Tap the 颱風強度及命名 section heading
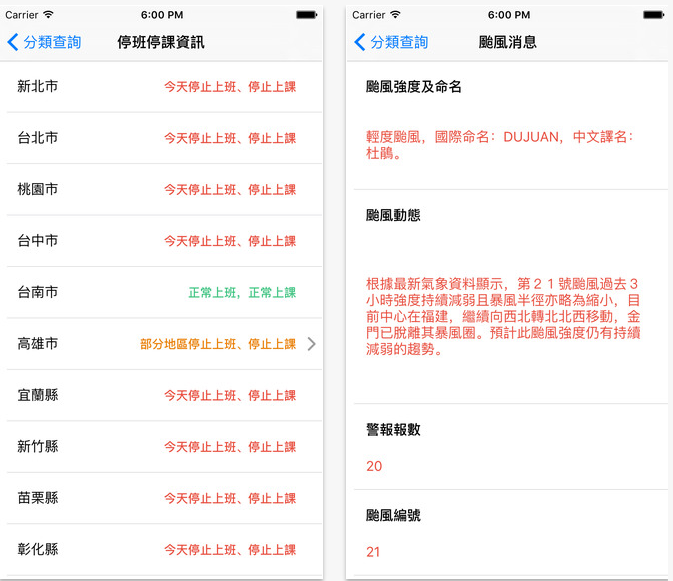673x581 pixels. coord(414,87)
